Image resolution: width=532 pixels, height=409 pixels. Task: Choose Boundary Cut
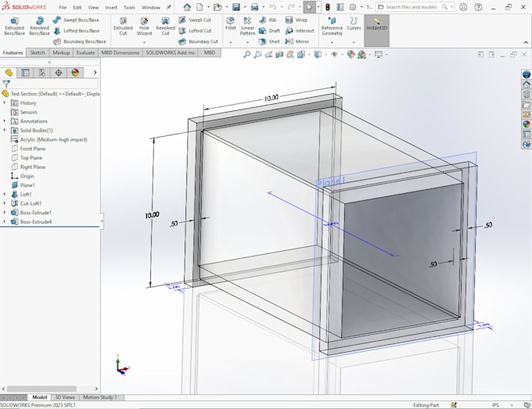coord(199,41)
